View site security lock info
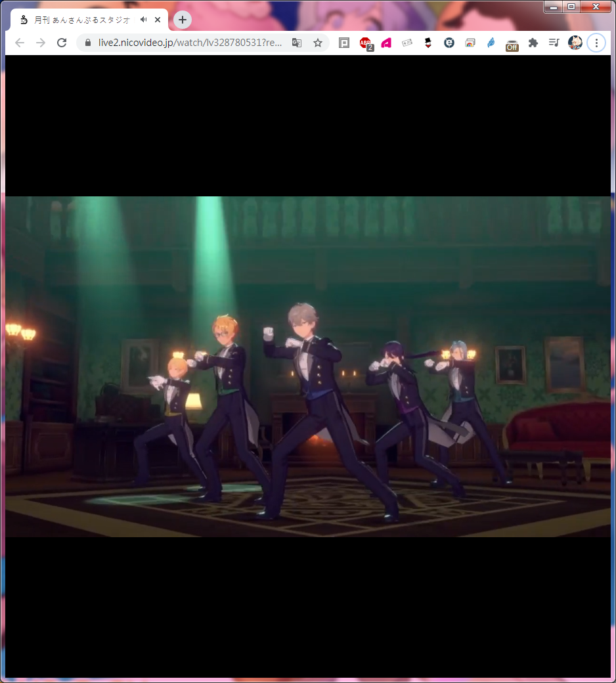The image size is (616, 683). pos(87,43)
